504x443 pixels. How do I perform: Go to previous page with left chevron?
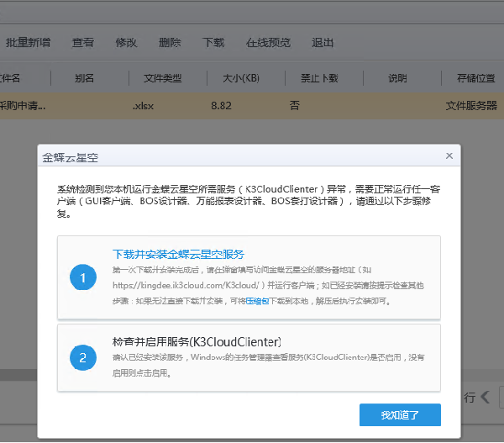tap(485, 398)
